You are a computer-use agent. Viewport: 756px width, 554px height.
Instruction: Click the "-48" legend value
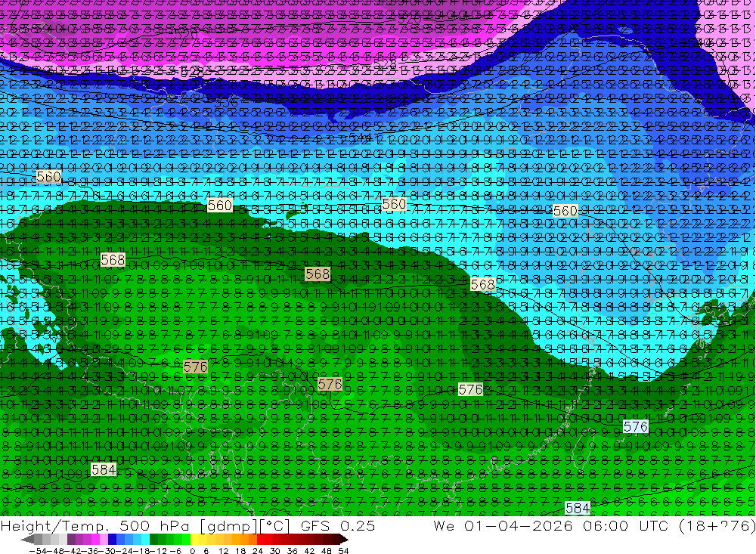click(55, 551)
